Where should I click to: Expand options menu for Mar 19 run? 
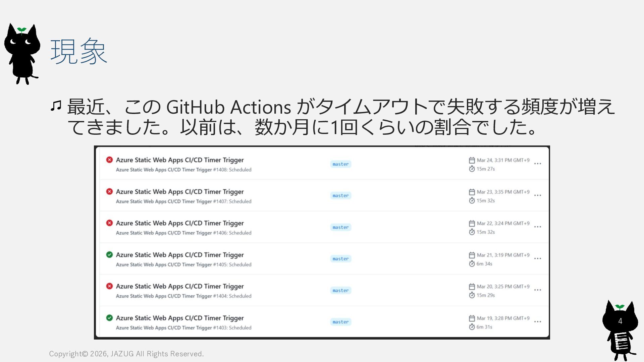tap(538, 322)
